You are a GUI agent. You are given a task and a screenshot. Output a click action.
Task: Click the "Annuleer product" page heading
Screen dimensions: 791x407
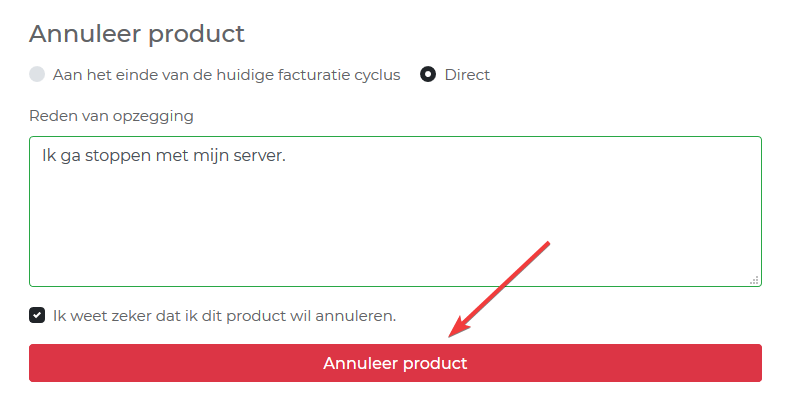(x=137, y=33)
